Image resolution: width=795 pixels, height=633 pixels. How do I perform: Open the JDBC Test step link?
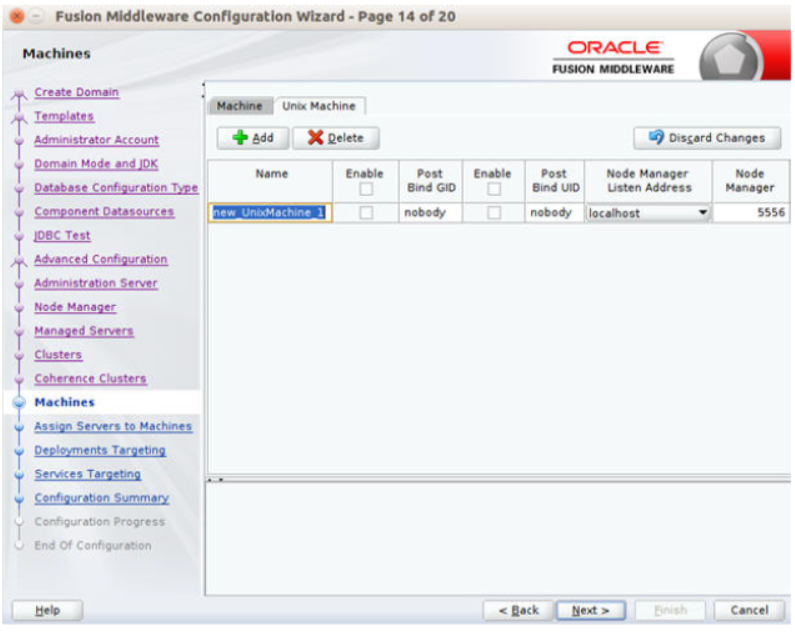point(62,235)
